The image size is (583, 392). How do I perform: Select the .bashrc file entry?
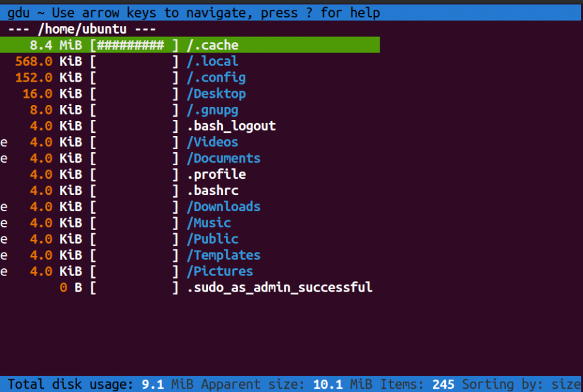(212, 191)
